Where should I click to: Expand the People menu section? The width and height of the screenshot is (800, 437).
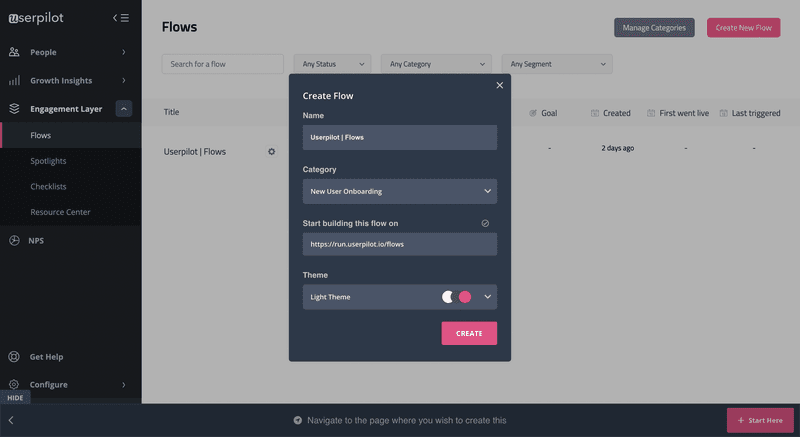123,52
